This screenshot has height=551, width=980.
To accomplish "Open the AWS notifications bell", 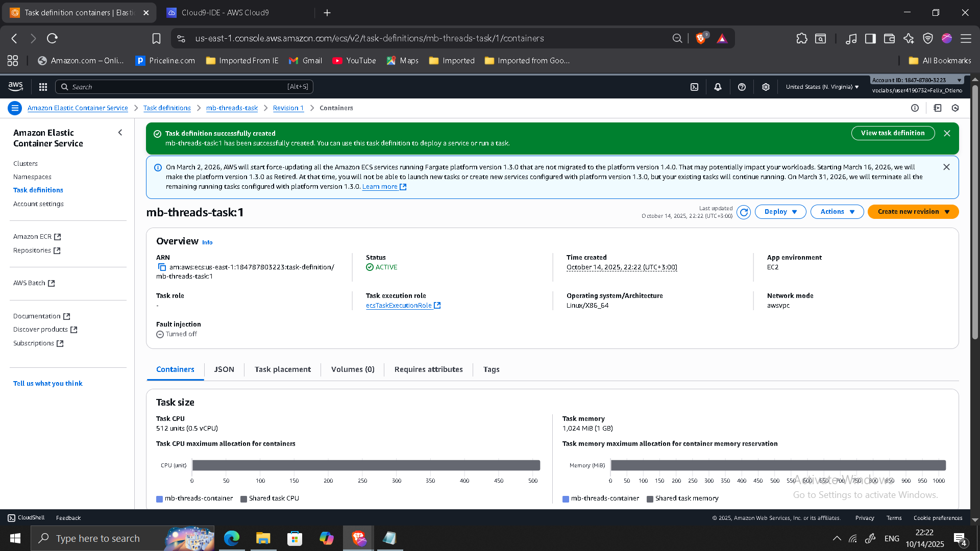I will coord(718,87).
